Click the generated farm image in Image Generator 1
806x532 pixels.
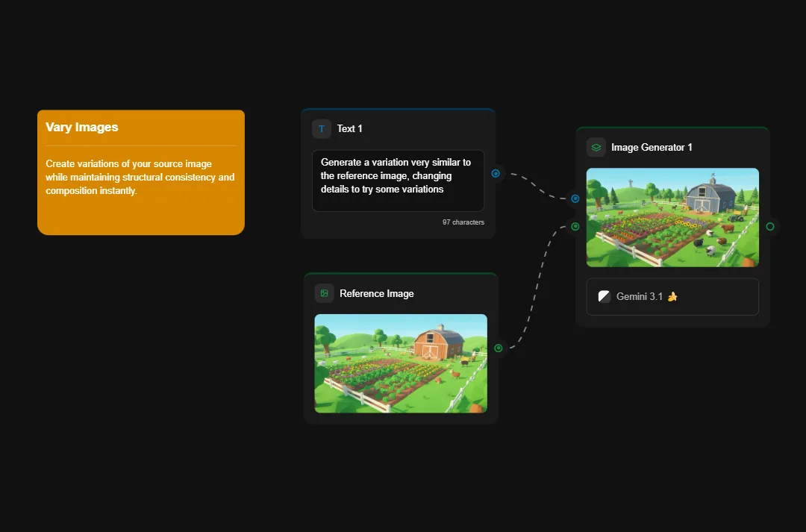(x=672, y=217)
